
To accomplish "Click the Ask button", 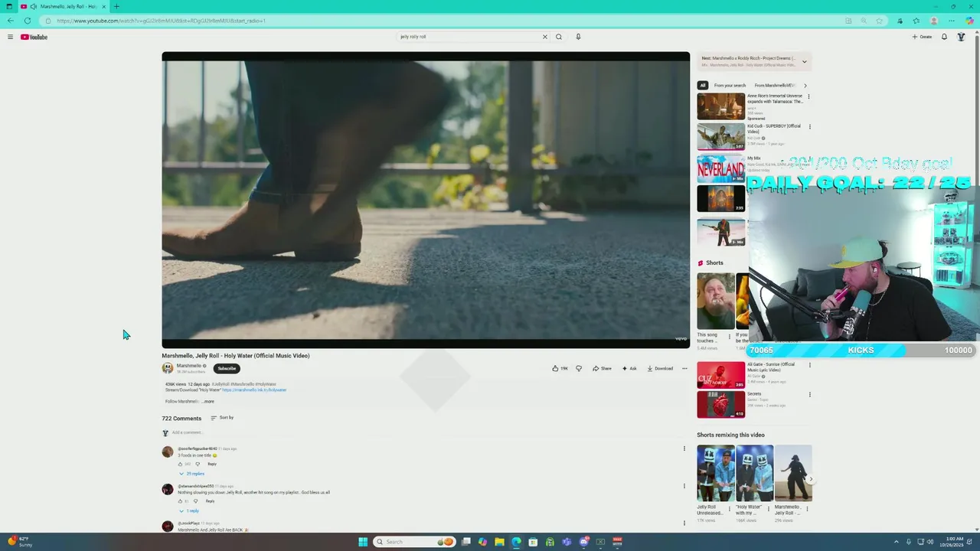I will click(629, 368).
